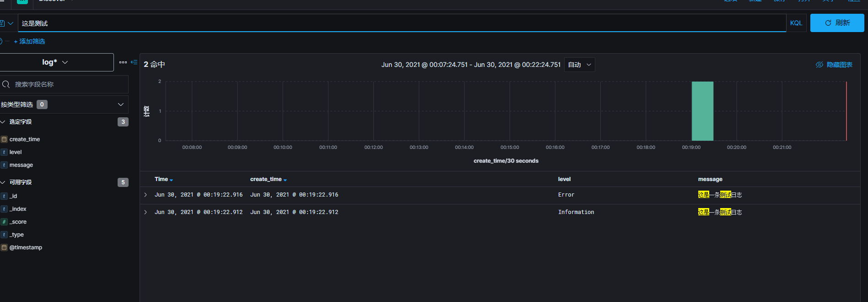Click the text type icon next to _index
This screenshot has height=302, width=868.
pos(4,209)
